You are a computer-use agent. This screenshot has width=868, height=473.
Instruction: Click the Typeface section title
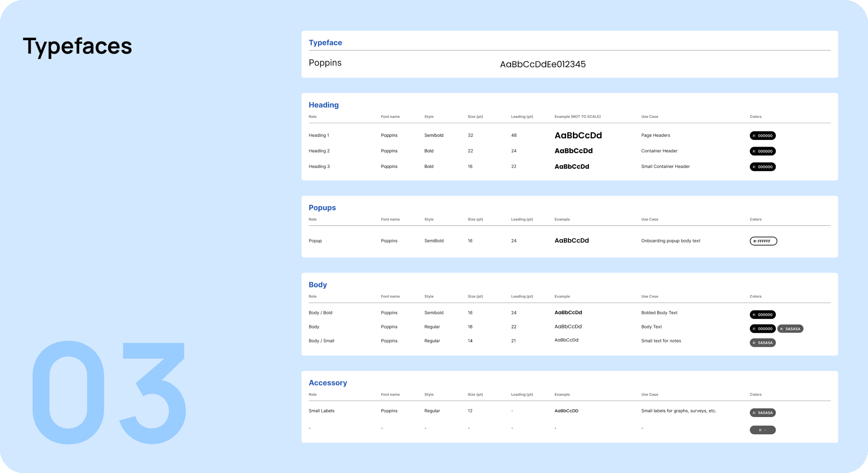(325, 43)
